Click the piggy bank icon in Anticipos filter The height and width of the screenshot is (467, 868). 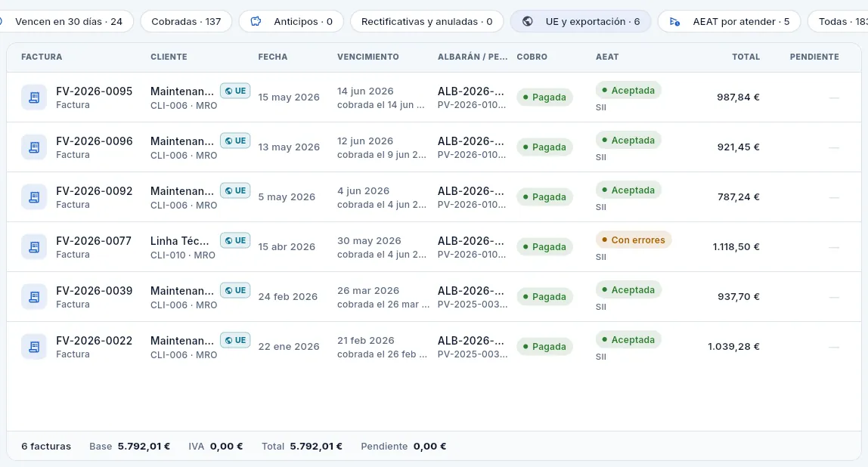coord(256,22)
